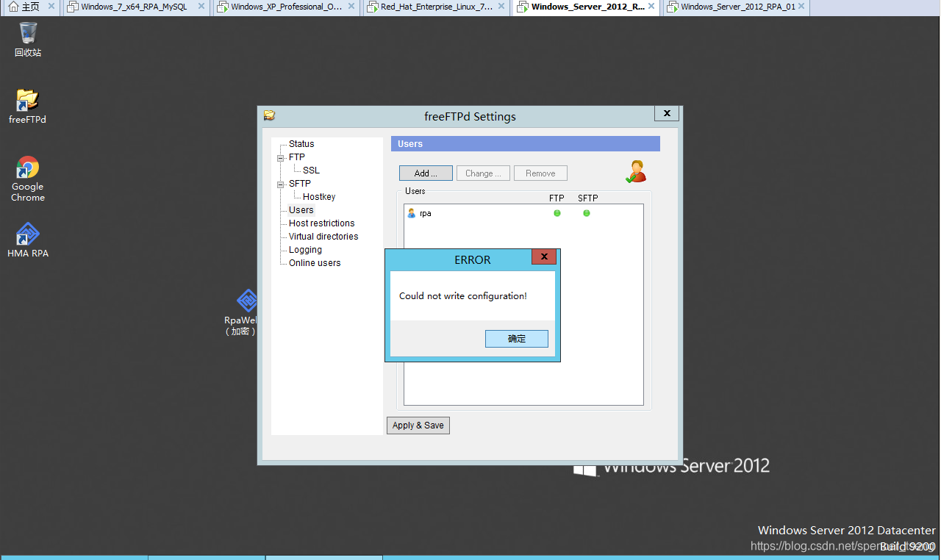This screenshot has height=560, width=941.
Task: Click the FTP column header
Action: point(557,198)
